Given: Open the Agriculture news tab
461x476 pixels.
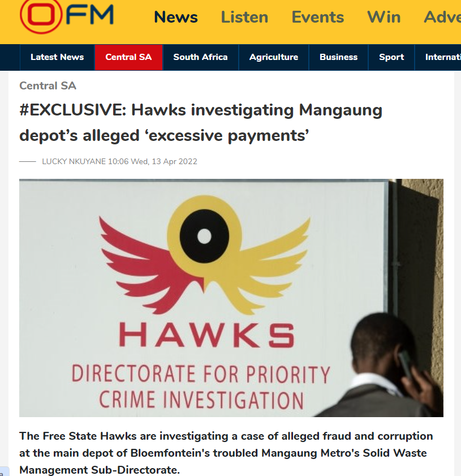Looking at the screenshot, I should [x=274, y=57].
